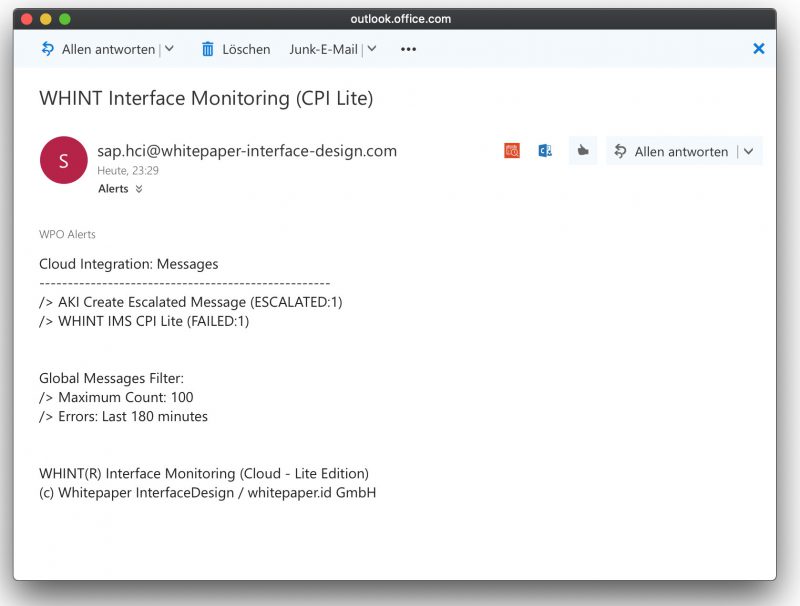Select Junk-E-Mail in the toolbar
This screenshot has height=606, width=800.
323,49
